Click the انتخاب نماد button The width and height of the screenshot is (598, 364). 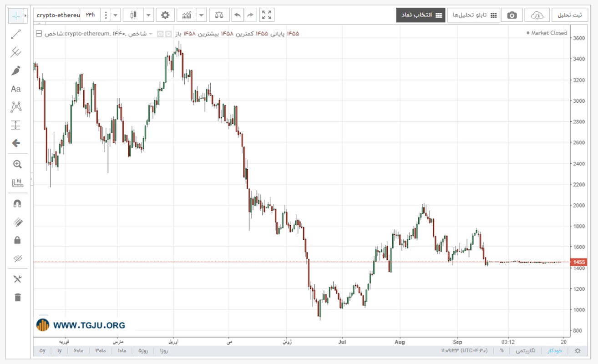[x=421, y=15]
